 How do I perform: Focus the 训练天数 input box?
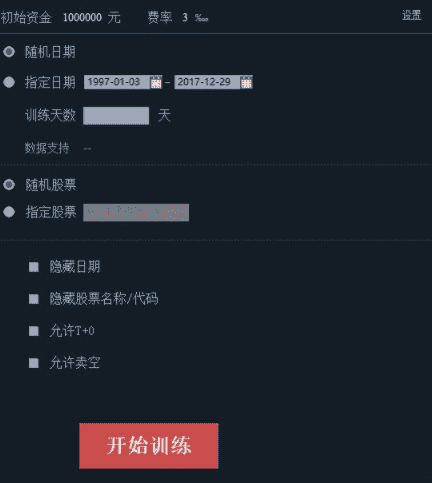(x=116, y=116)
